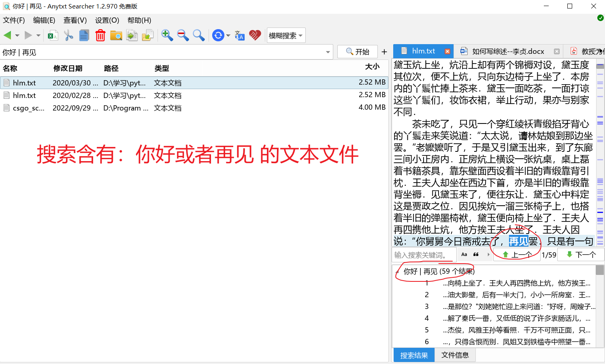The width and height of the screenshot is (605, 364).
Task: Expand the small arrow after quote toggle
Action: click(488, 255)
